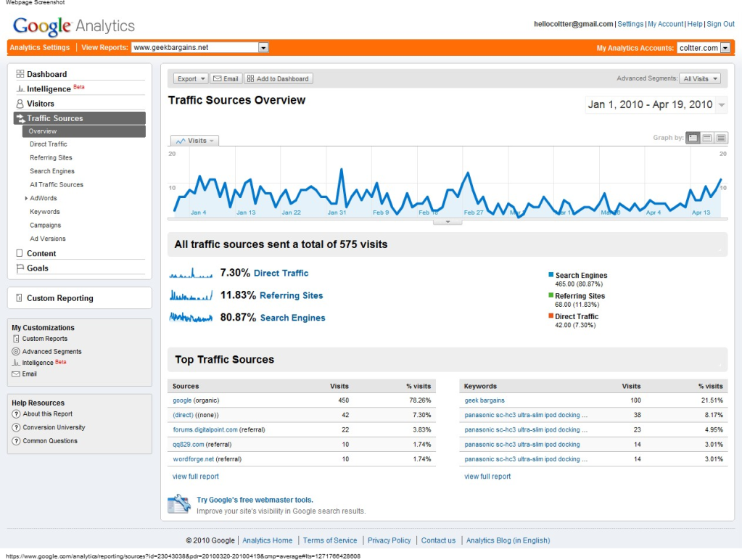
Task: Click Add to Dashboard button
Action: 278,79
